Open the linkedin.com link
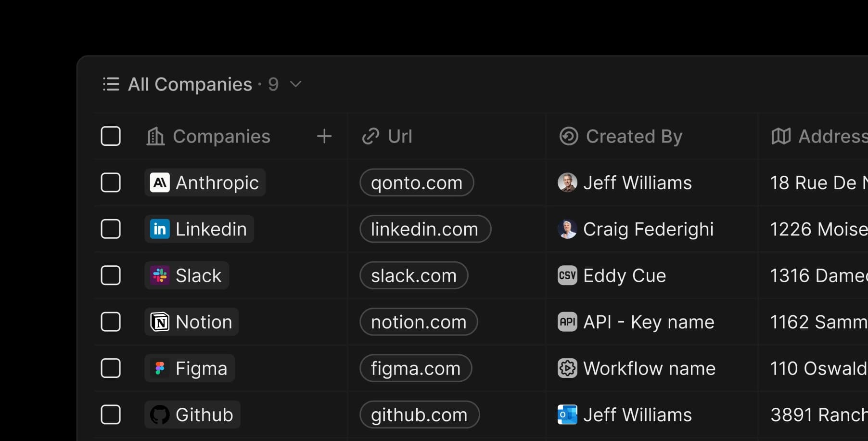Screen dimensions: 868x441 tap(425, 229)
